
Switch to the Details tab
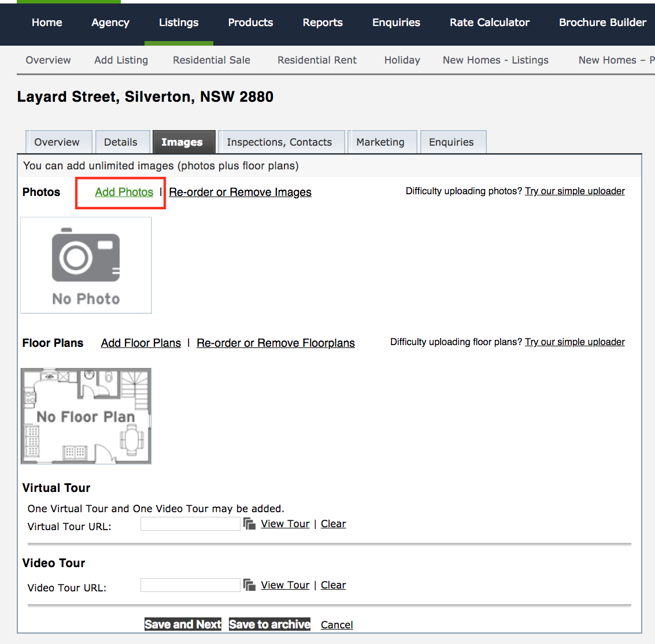coord(123,142)
